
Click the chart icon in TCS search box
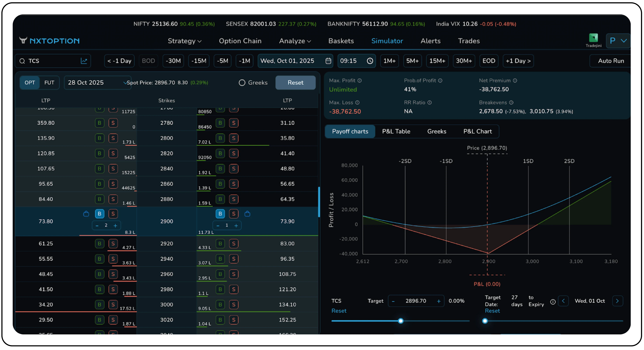tap(84, 61)
